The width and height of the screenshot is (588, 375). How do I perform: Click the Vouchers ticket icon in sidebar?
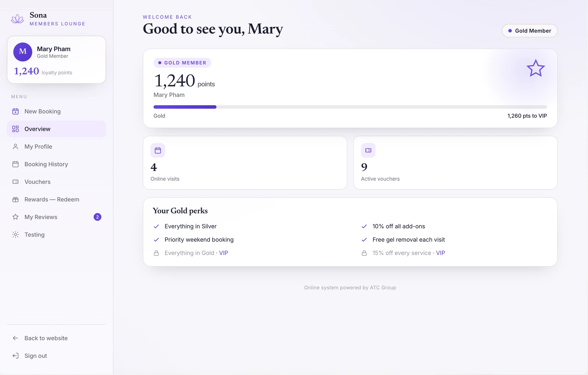[x=15, y=182]
